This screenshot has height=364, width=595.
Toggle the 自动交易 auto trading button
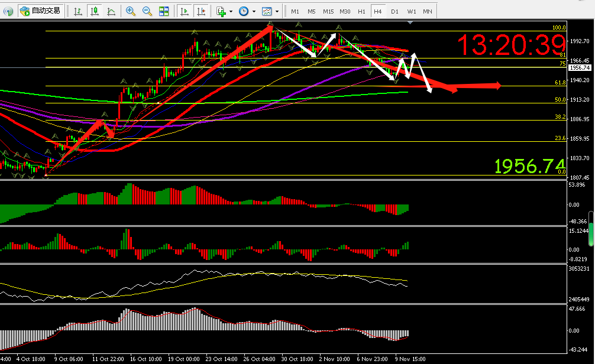point(40,11)
